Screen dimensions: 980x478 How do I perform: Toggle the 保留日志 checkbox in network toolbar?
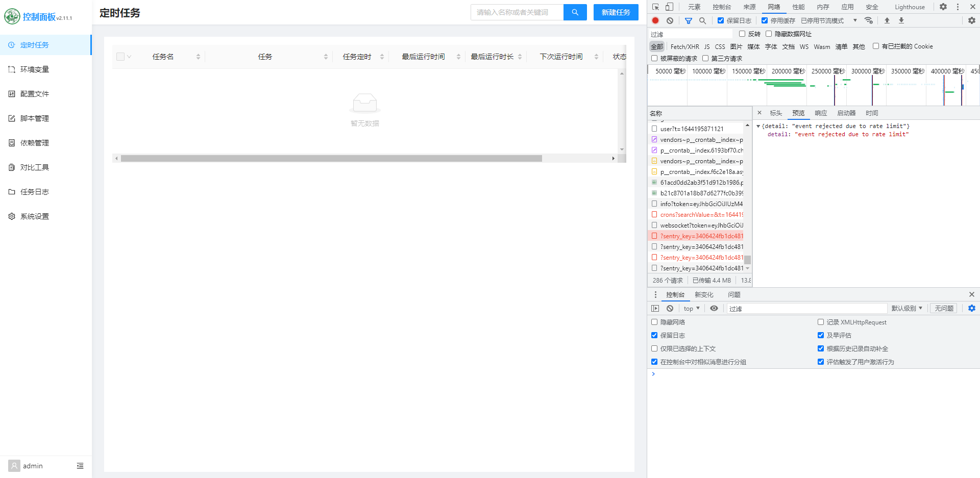tap(721, 20)
